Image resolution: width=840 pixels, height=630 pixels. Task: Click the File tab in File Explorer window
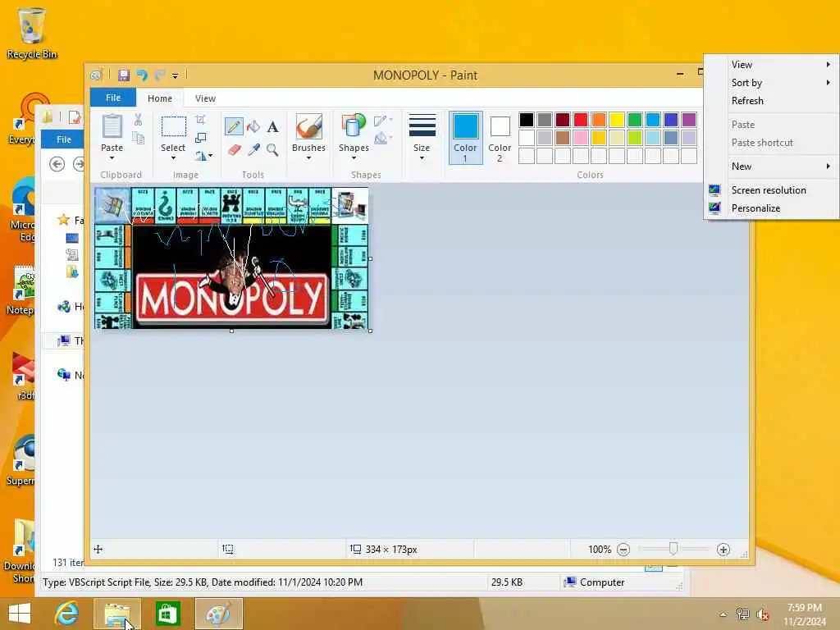pyautogui.click(x=63, y=139)
